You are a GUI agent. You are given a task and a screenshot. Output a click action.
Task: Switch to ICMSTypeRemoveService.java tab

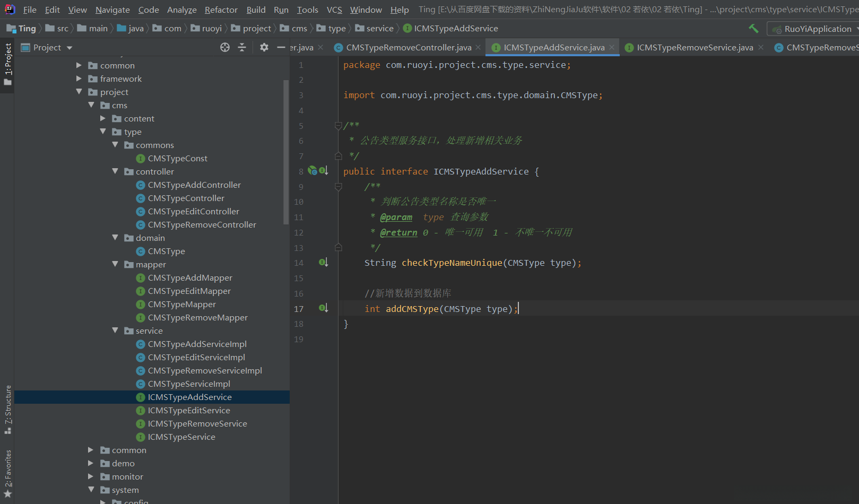[694, 48]
